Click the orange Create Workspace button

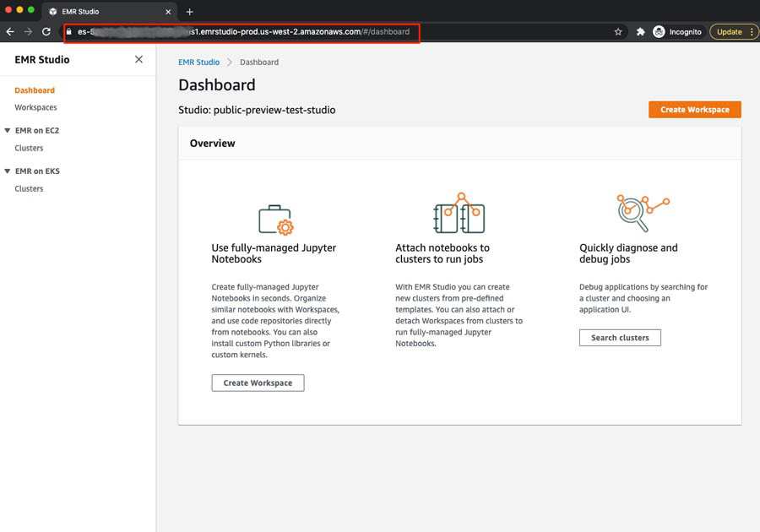695,110
